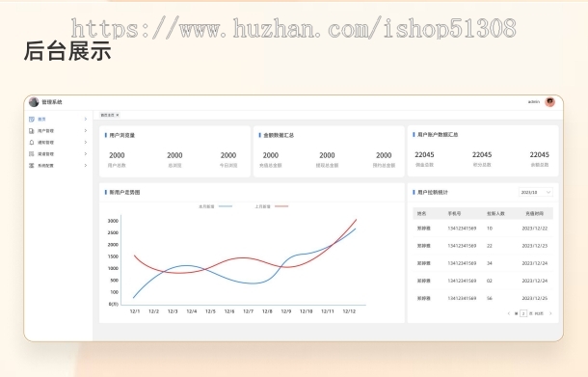
Task: Click the 系统配置 settings icon in sidebar
Action: [32, 166]
